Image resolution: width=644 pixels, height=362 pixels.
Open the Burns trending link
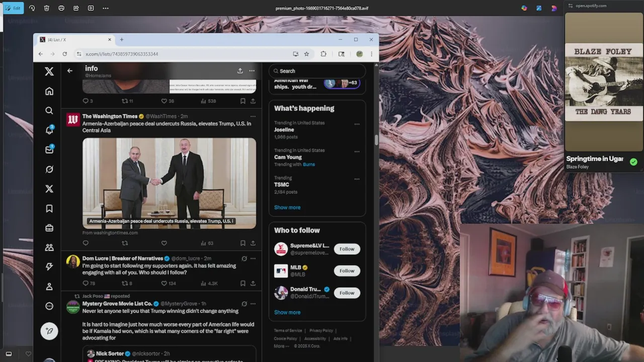click(309, 164)
